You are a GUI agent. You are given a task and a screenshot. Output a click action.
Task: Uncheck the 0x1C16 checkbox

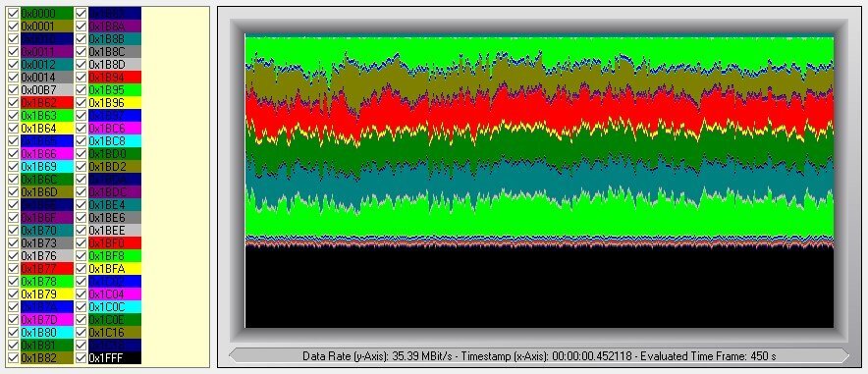click(81, 332)
